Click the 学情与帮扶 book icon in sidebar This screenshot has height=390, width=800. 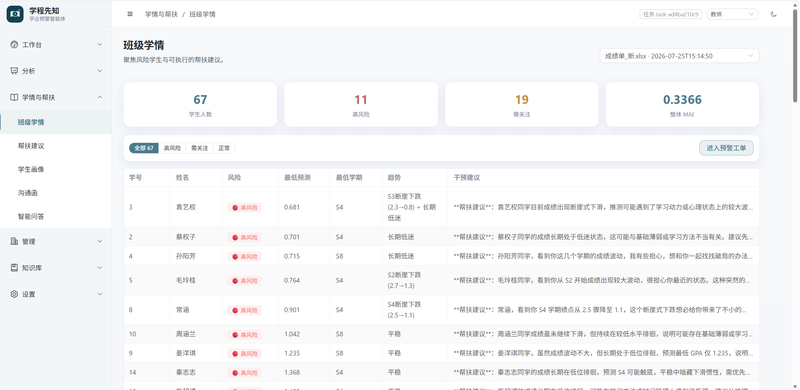tap(14, 97)
